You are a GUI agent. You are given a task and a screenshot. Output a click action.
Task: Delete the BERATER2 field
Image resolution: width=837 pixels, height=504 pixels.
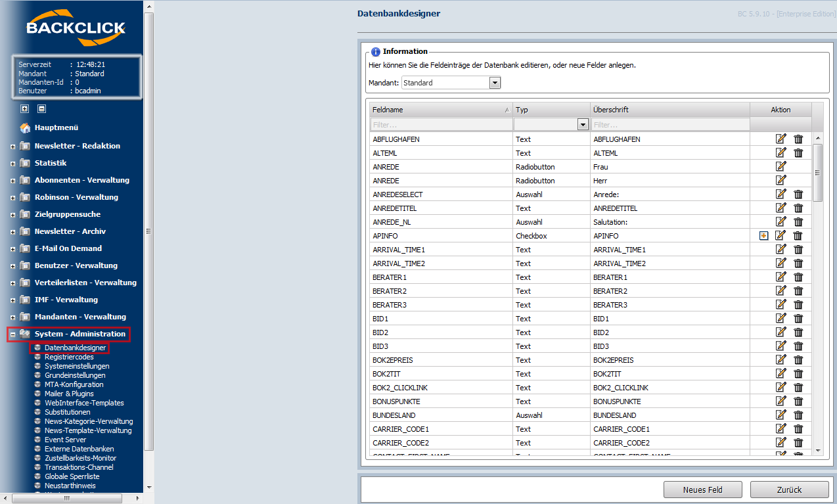click(798, 290)
